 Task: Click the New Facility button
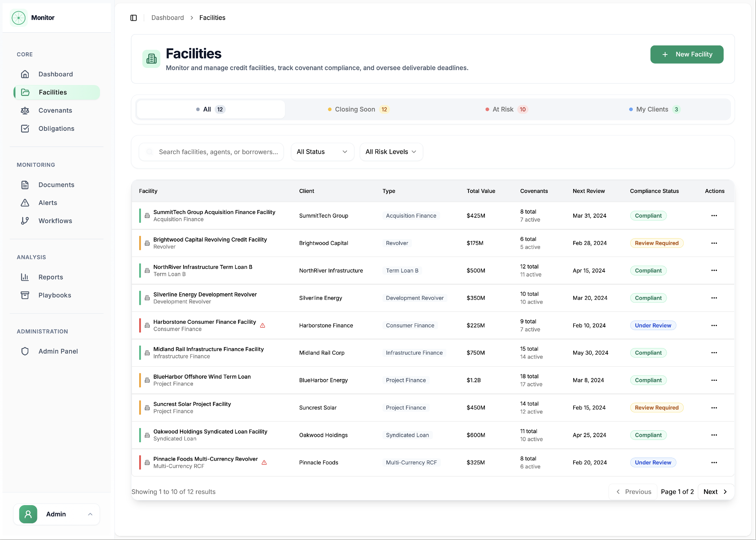tap(687, 54)
